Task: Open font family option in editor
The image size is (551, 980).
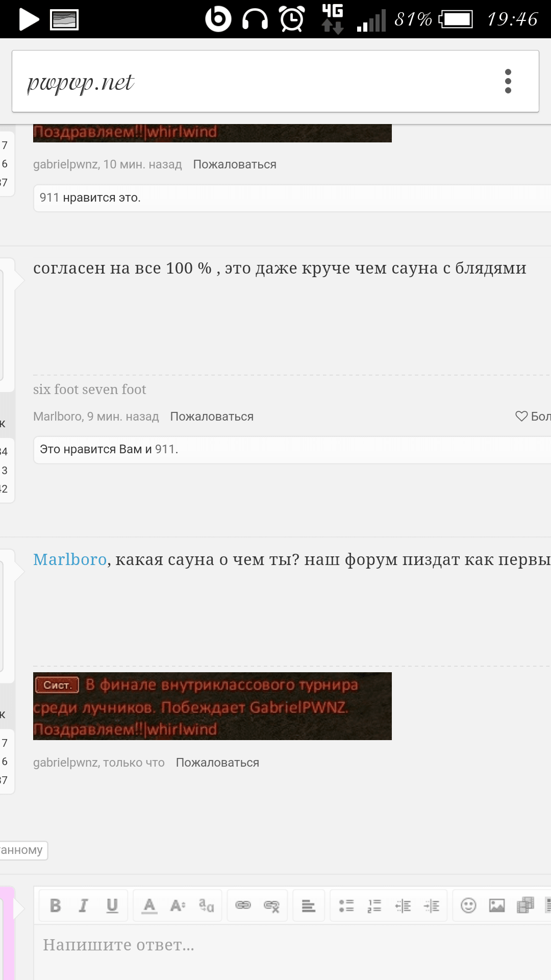Action: (x=206, y=905)
